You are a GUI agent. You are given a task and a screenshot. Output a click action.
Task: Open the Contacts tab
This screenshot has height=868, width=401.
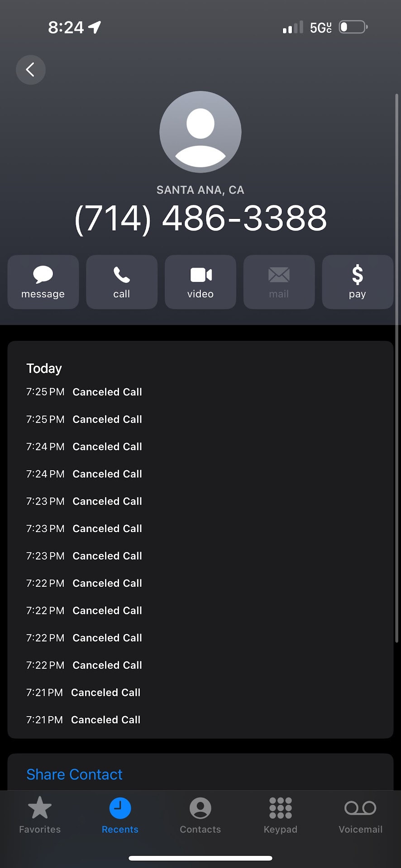click(200, 815)
